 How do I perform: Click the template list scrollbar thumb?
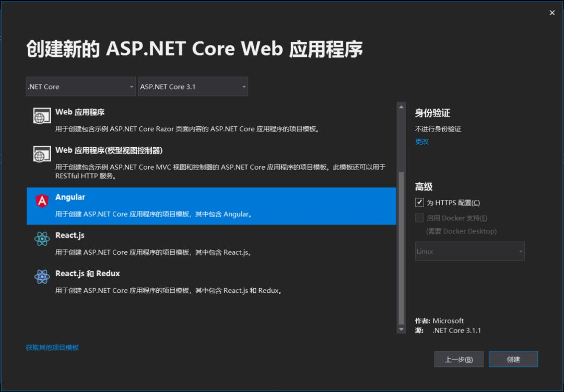[x=401, y=248]
